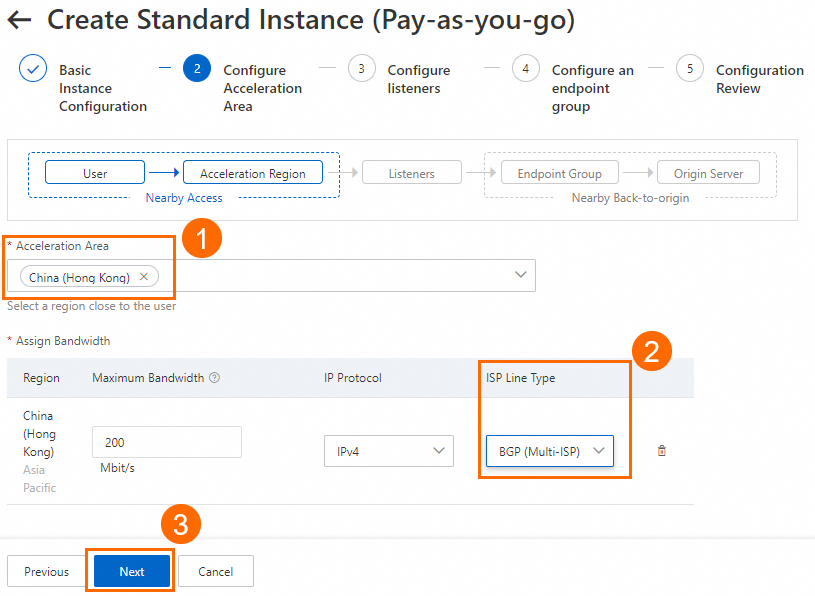815x596 pixels.
Task: Click the Next button
Action: click(x=132, y=572)
